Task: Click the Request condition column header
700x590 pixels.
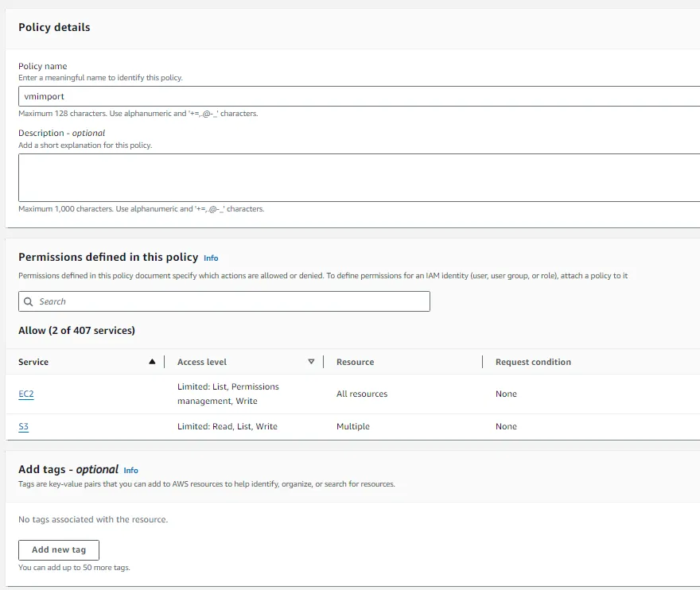Action: (533, 362)
